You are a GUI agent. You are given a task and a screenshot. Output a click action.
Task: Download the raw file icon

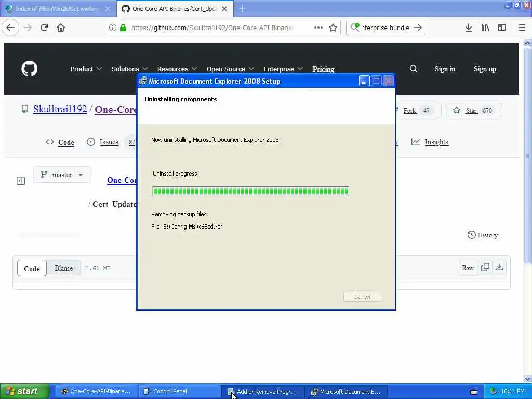coord(499,268)
